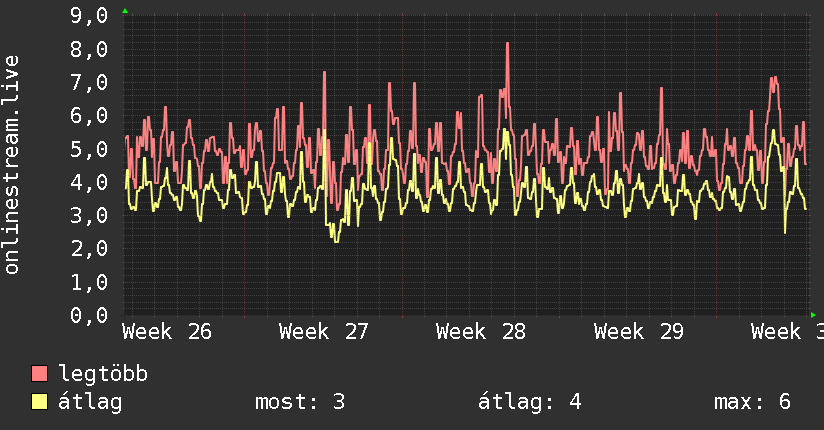
Task: Click the Week 29 axis label
Action: pyautogui.click(x=638, y=332)
